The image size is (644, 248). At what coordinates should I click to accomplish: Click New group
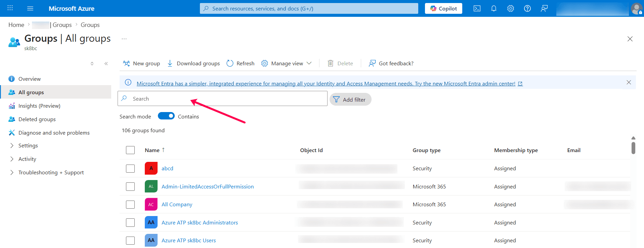[141, 63]
